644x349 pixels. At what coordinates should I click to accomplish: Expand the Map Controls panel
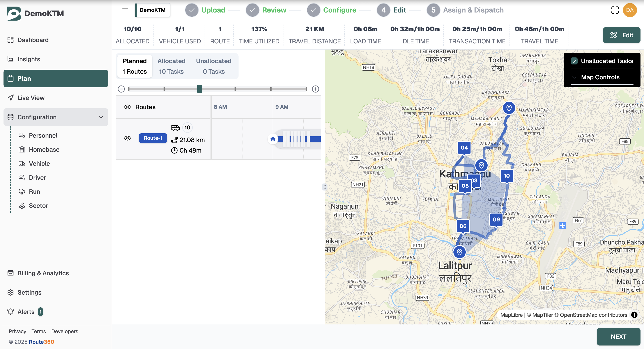600,77
